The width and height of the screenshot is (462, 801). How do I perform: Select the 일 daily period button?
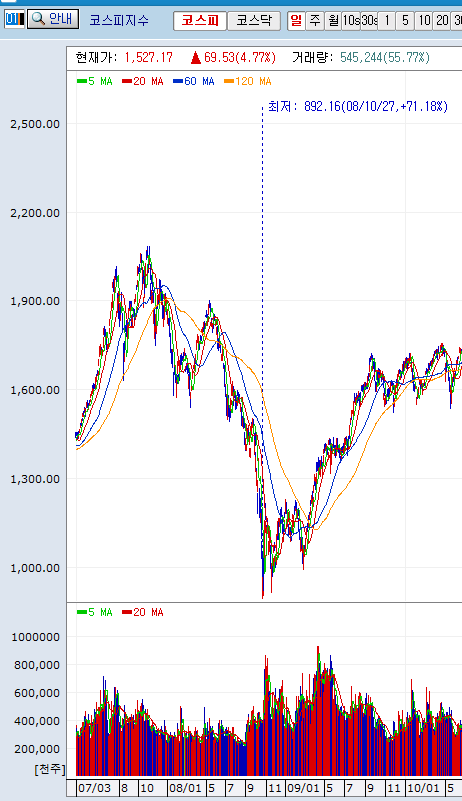click(x=296, y=21)
